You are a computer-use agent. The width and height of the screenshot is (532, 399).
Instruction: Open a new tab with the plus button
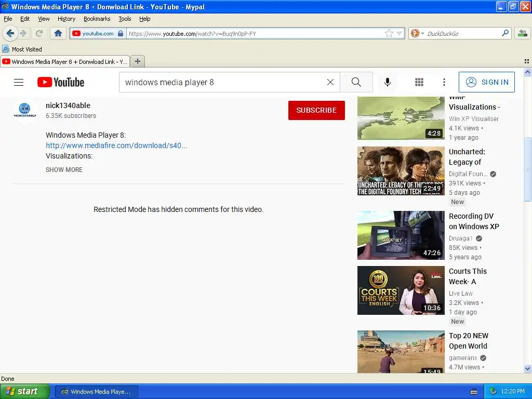click(x=137, y=61)
